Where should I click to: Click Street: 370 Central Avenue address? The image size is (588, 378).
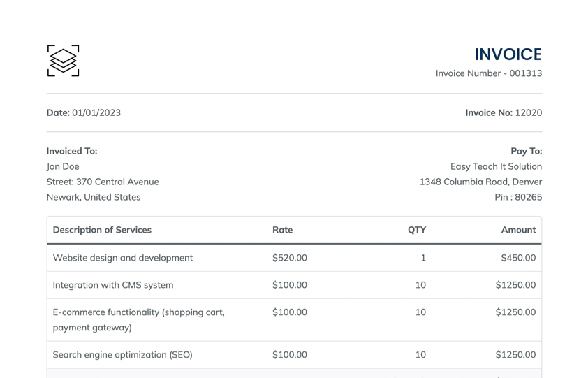point(103,182)
